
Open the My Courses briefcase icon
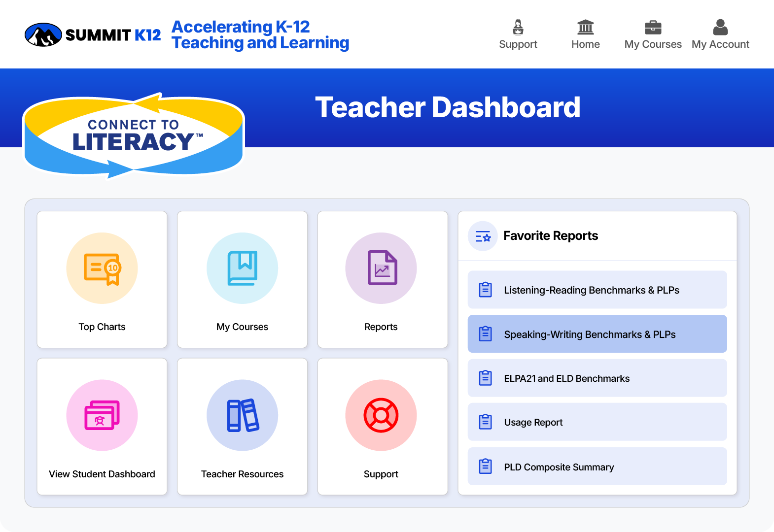pyautogui.click(x=653, y=27)
